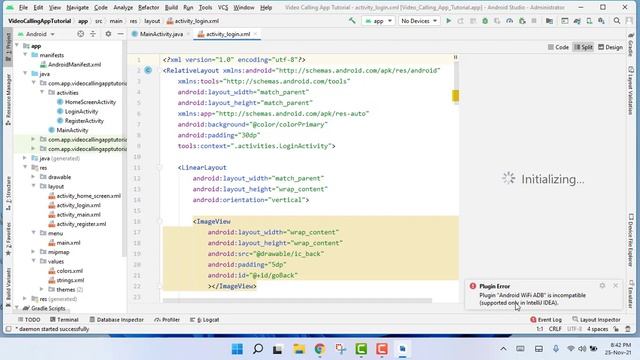Open the profiler gauge icon in toolbar

(x=509, y=21)
